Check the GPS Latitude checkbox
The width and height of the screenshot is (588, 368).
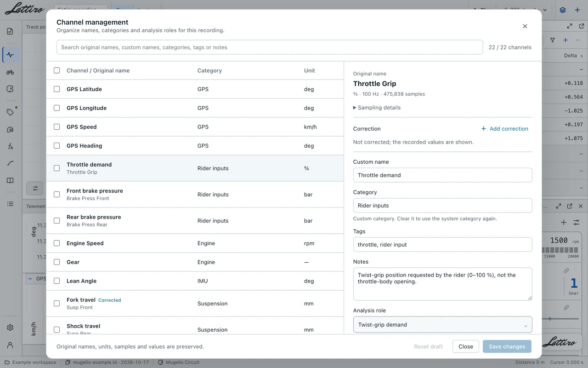[57, 89]
